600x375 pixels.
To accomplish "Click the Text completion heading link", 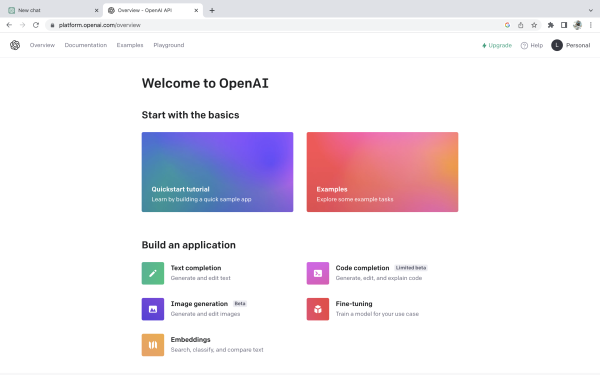I will point(196,268).
